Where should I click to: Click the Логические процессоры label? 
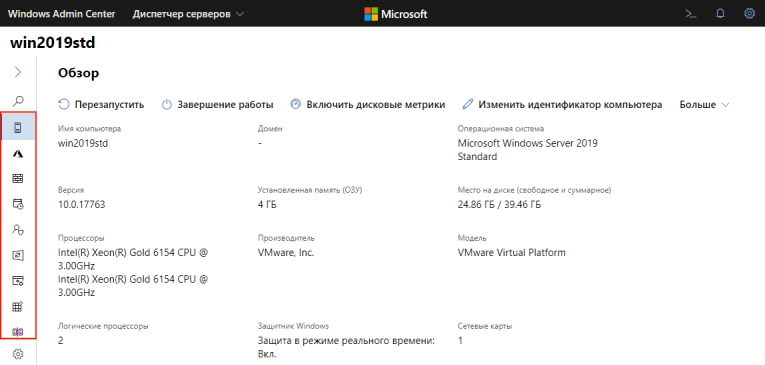103,326
